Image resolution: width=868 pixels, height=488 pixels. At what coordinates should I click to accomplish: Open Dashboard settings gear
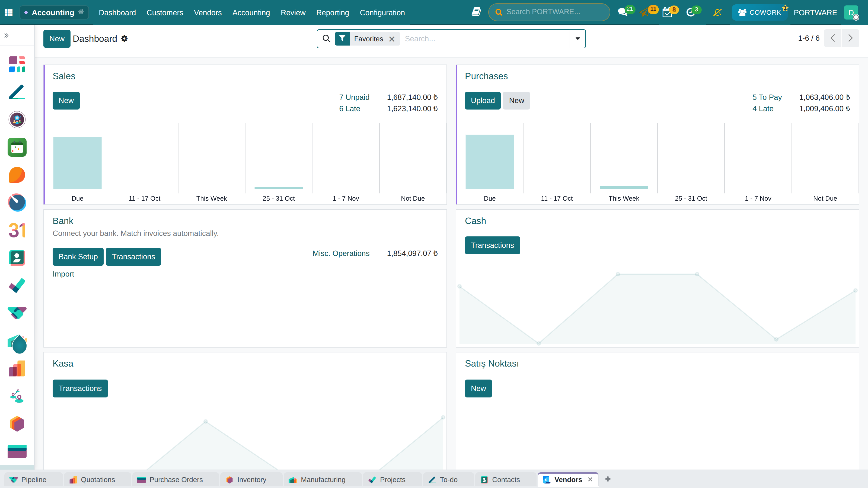[x=124, y=39]
